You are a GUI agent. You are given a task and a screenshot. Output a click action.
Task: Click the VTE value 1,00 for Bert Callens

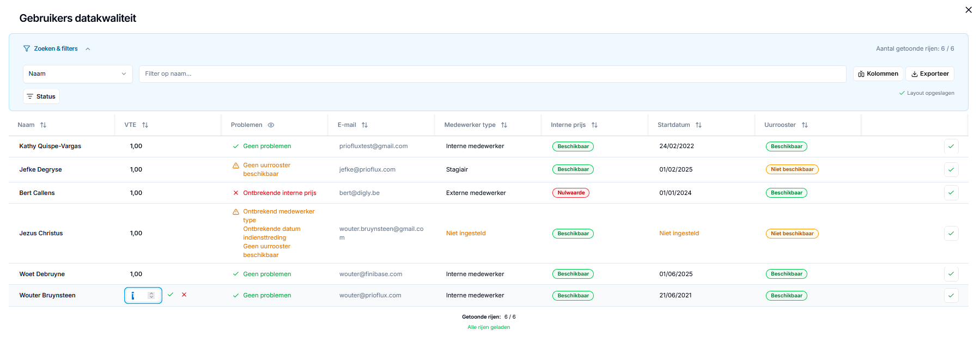tap(136, 193)
